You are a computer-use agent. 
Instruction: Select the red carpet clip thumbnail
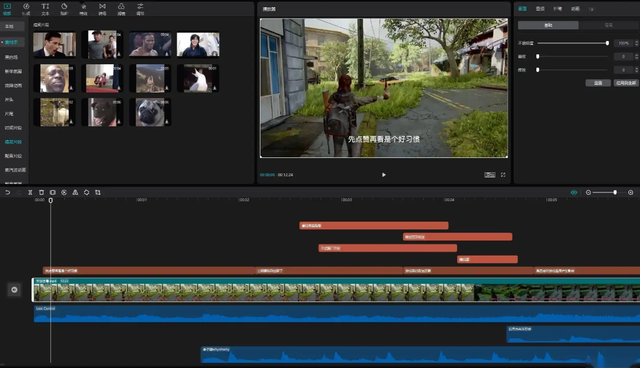pyautogui.click(x=102, y=78)
